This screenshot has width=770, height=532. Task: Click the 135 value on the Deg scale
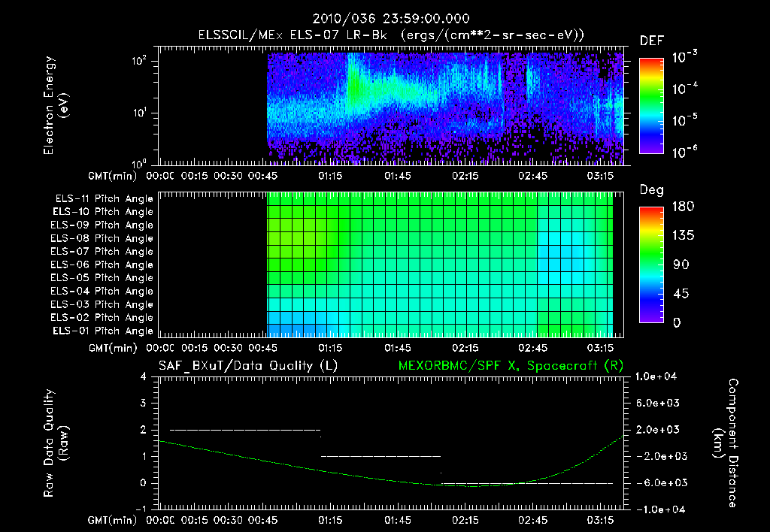pos(683,236)
